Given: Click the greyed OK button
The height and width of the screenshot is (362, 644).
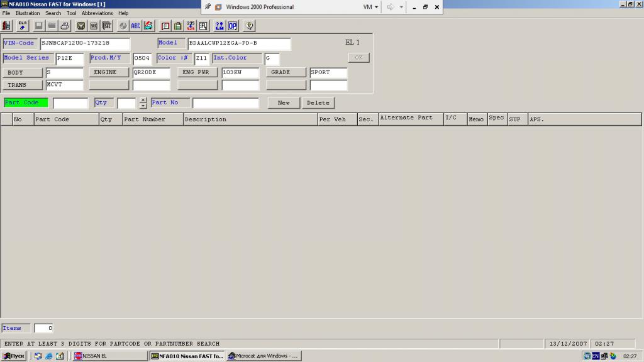Looking at the screenshot, I should coord(359,57).
